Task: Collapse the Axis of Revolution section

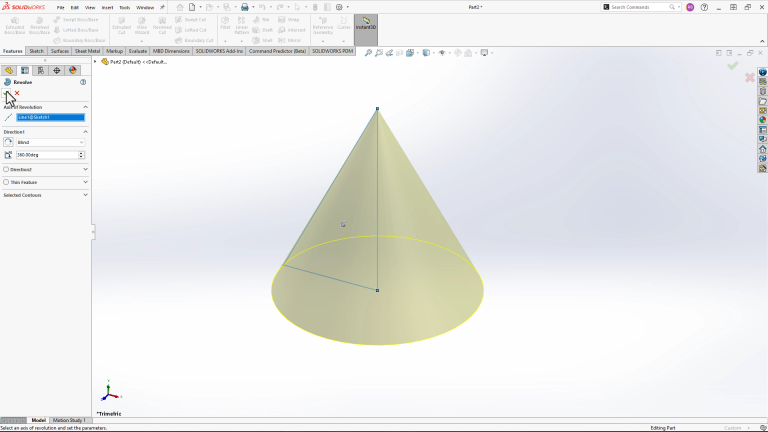Action: pos(85,107)
